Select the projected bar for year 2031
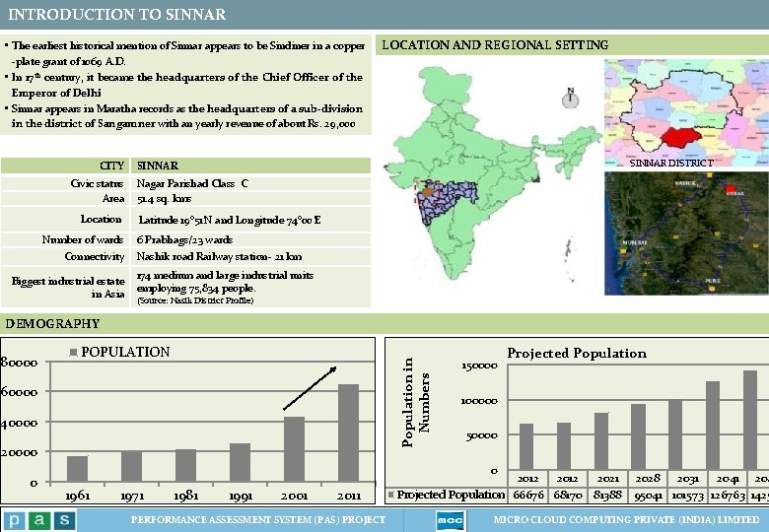 (675, 434)
